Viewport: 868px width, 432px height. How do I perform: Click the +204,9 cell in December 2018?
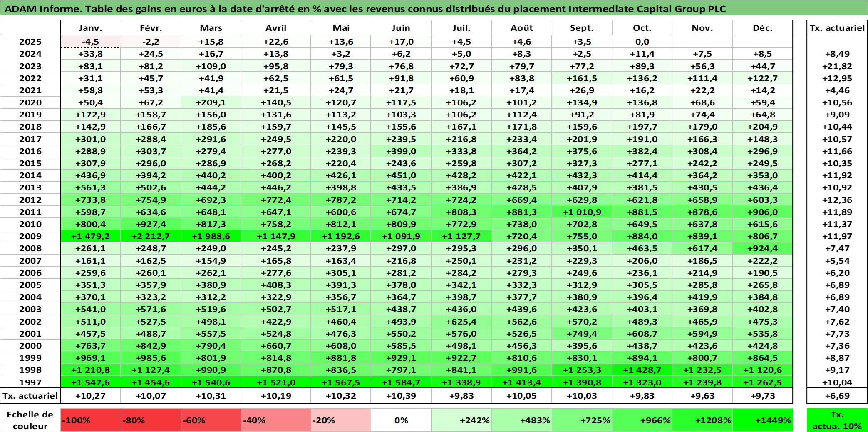[762, 127]
